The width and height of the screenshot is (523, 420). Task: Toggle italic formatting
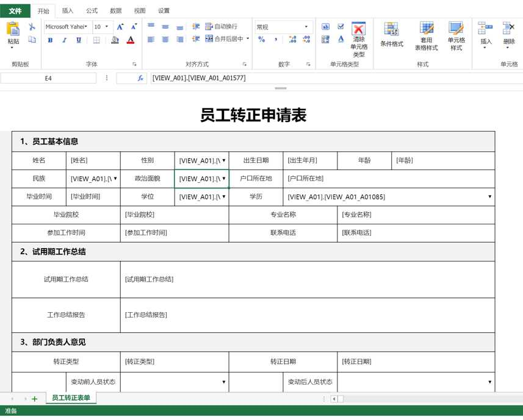pyautogui.click(x=64, y=40)
